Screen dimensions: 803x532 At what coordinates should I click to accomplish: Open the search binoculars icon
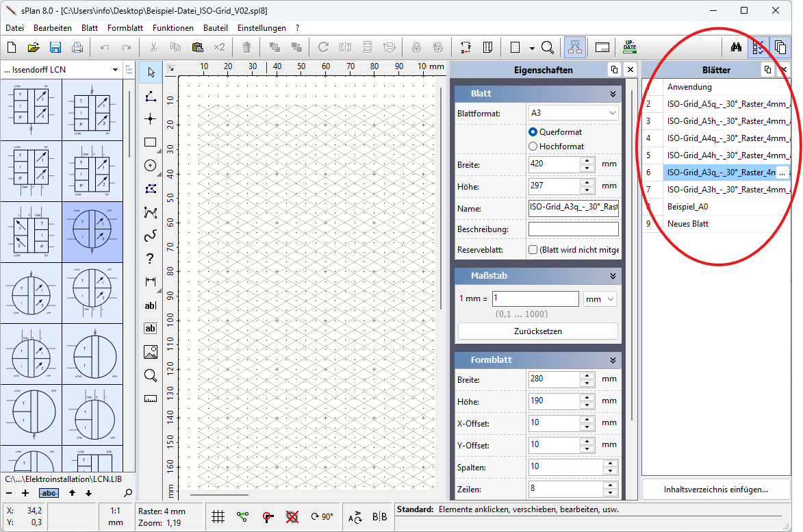(x=736, y=48)
